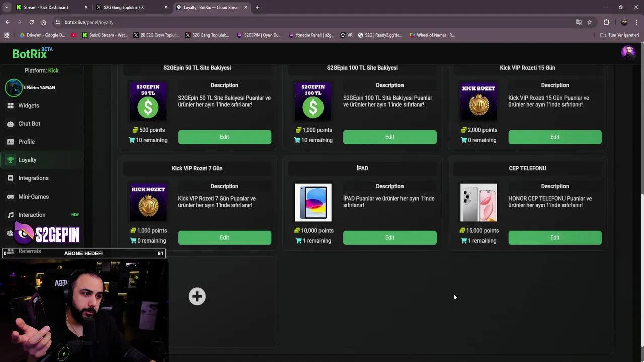Click the 7 Gün VIP badge thumbnail
Image resolution: width=644 pixels, height=362 pixels.
[x=148, y=202]
